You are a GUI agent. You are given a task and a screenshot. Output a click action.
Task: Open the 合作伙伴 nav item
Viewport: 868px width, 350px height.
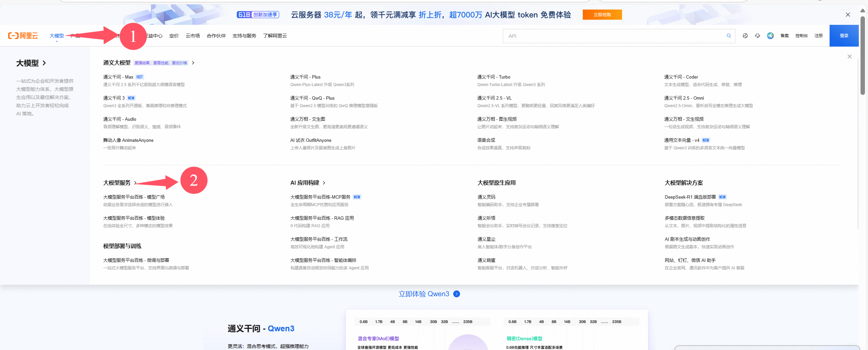(x=216, y=36)
